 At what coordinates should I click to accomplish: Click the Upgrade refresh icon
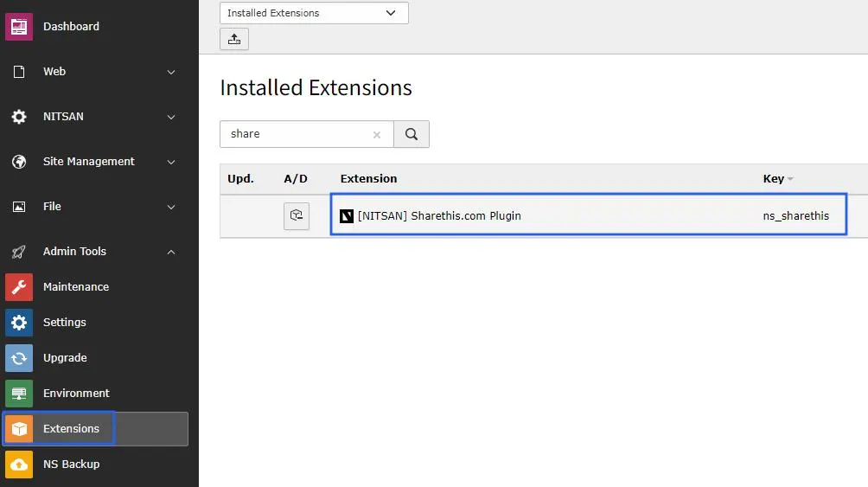[x=19, y=358]
